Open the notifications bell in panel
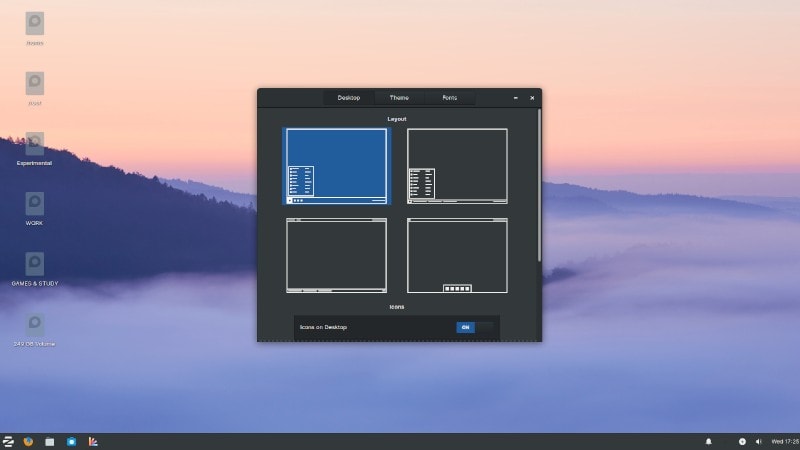800x450 pixels. click(709, 442)
